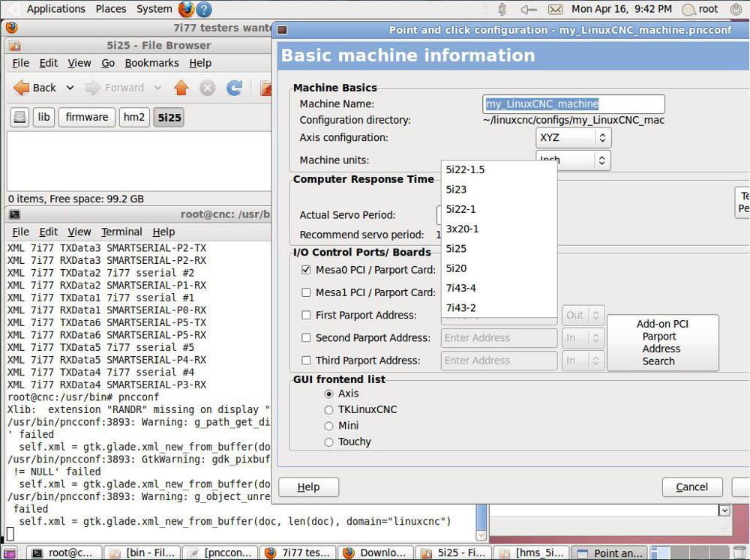This screenshot has height=560, width=750.
Task: Open the dropdown arrow below pncconf window
Action: click(x=724, y=511)
